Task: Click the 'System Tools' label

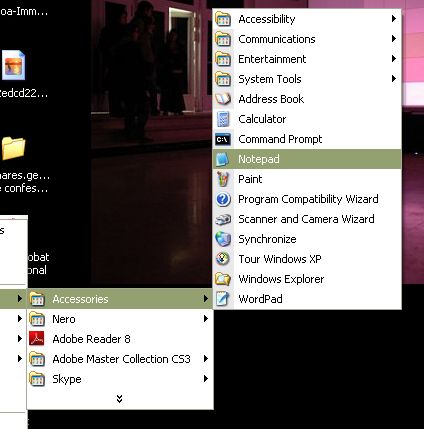Action: click(270, 79)
